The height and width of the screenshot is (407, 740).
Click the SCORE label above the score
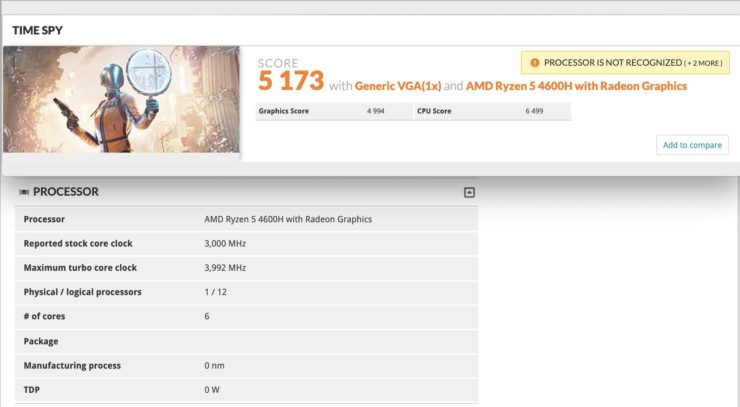click(x=278, y=63)
